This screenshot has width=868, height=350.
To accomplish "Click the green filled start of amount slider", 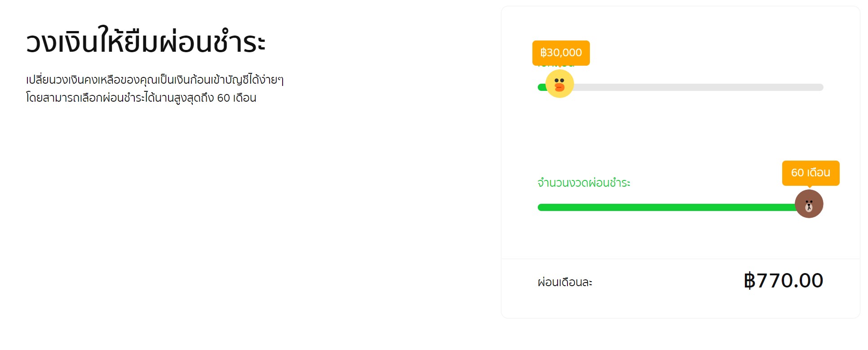I will (541, 87).
